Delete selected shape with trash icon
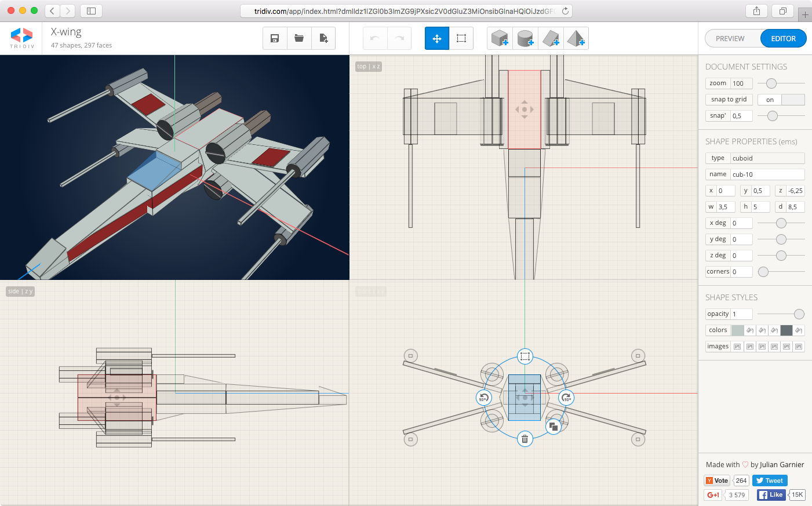This screenshot has width=812, height=506. 525,439
